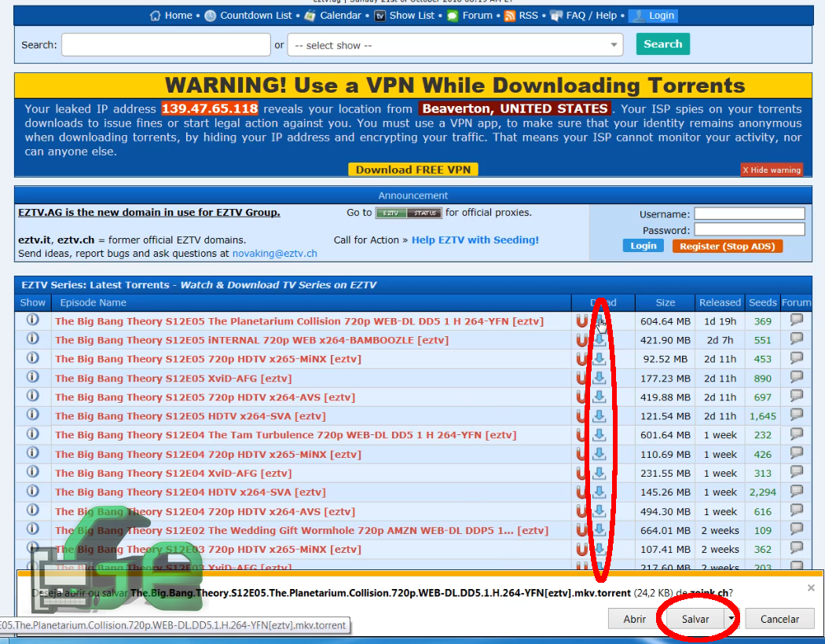Image resolution: width=825 pixels, height=644 pixels.
Task: Open FAQ / Help page
Action: [x=592, y=15]
